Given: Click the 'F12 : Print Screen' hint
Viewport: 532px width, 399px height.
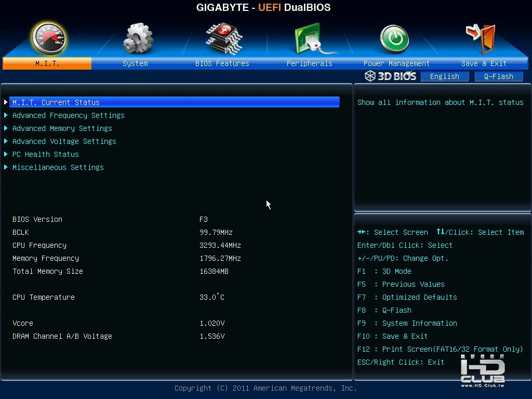Looking at the screenshot, I should point(440,349).
